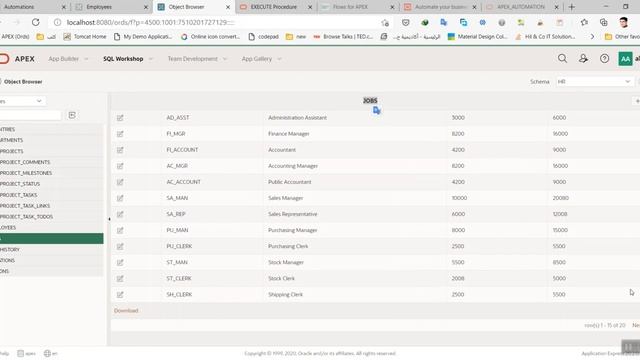Open the object type dropdown in sidebar
This screenshot has height=360, width=640.
coord(22,101)
